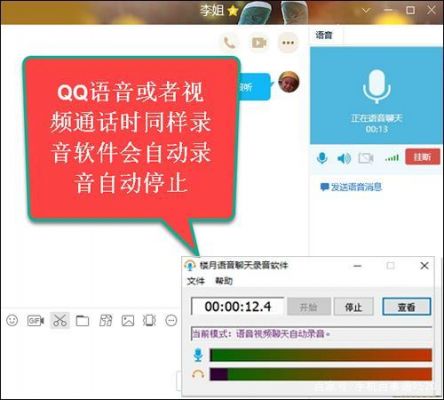The width and height of the screenshot is (444, 400).
Task: Start a voice call with phone icon
Action: point(230,43)
